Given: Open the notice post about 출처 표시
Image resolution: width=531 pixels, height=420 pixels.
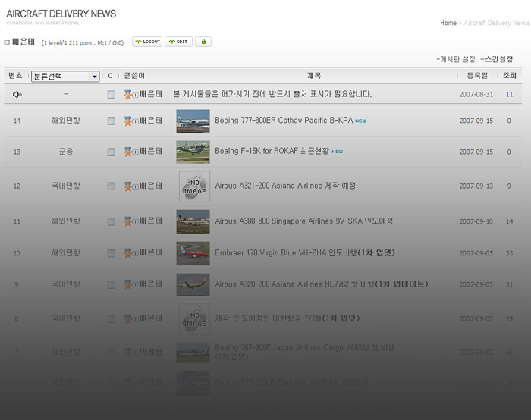Looking at the screenshot, I should pyautogui.click(x=272, y=94).
